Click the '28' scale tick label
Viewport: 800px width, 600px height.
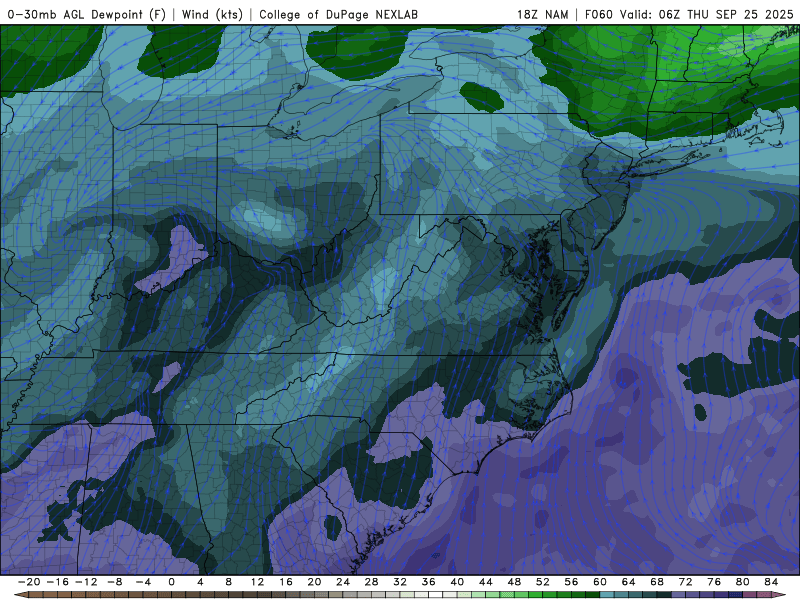pyautogui.click(x=371, y=582)
